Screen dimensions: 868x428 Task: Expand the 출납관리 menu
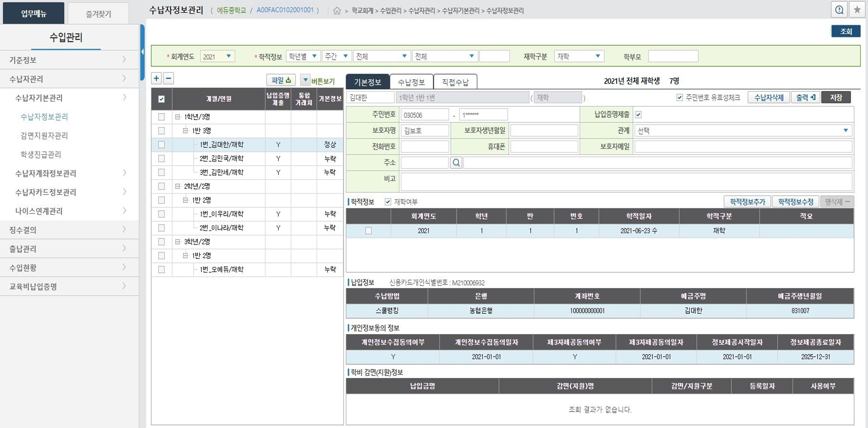[x=69, y=249]
